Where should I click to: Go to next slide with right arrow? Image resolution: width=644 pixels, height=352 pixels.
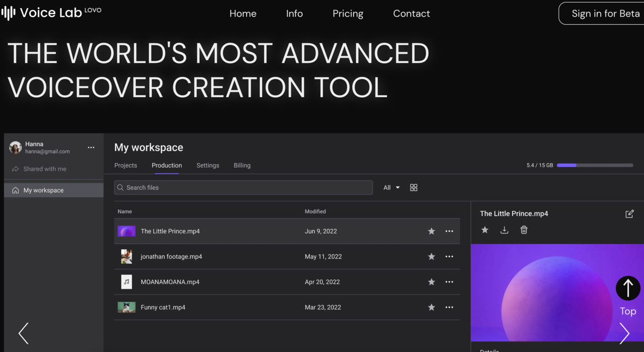coord(624,333)
